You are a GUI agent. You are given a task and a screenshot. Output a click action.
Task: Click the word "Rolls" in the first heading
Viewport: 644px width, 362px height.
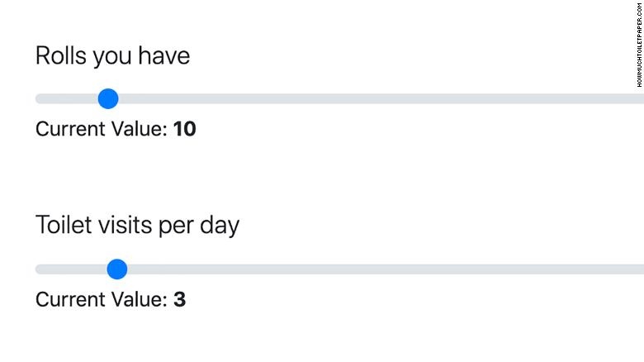coord(60,55)
